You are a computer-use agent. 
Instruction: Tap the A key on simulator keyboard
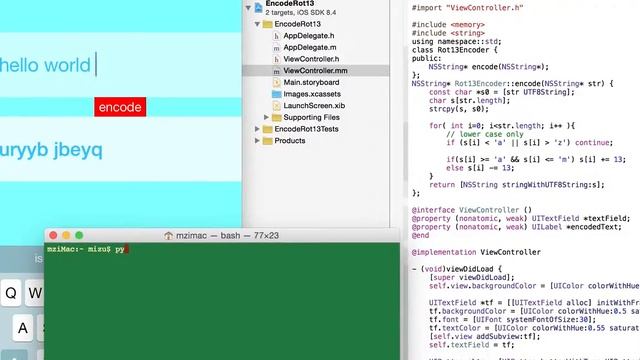coord(23,328)
